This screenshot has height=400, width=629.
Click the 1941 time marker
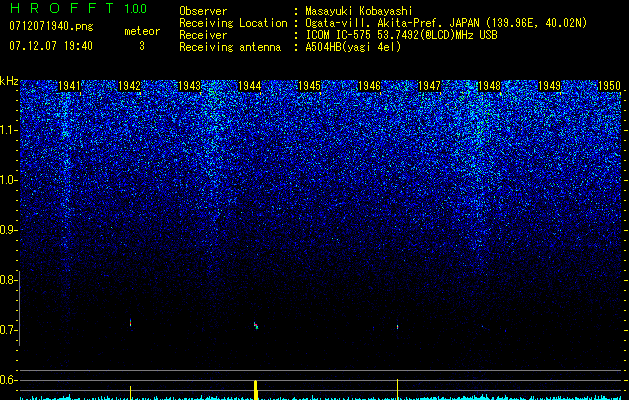(69, 86)
